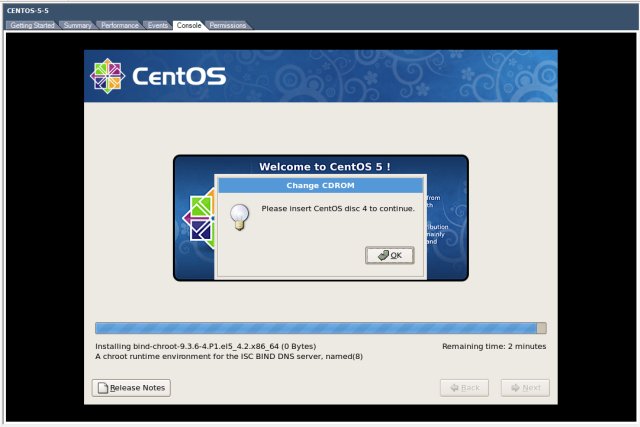Click the chroot runtime environment description line
The height and width of the screenshot is (427, 640).
tap(229, 356)
